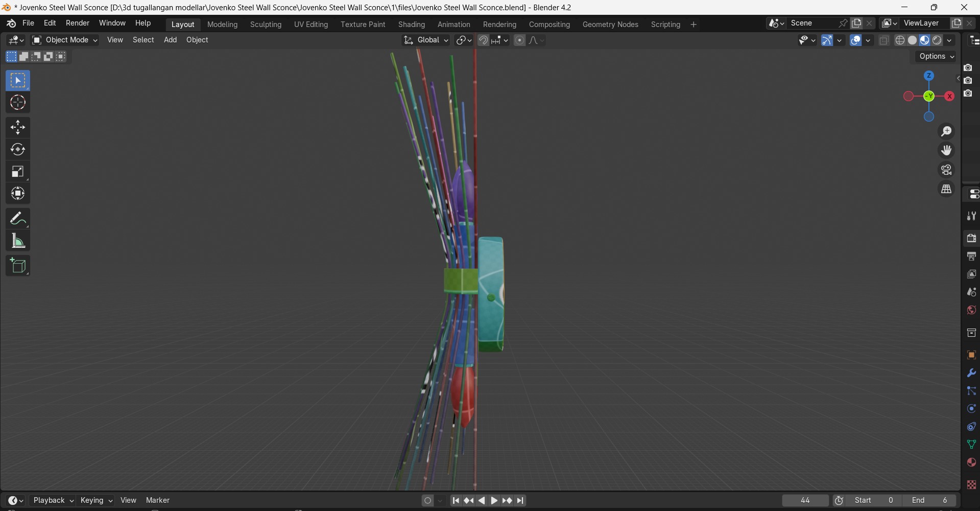Open the pivot point dropdown
980x511 pixels.
pyautogui.click(x=464, y=40)
